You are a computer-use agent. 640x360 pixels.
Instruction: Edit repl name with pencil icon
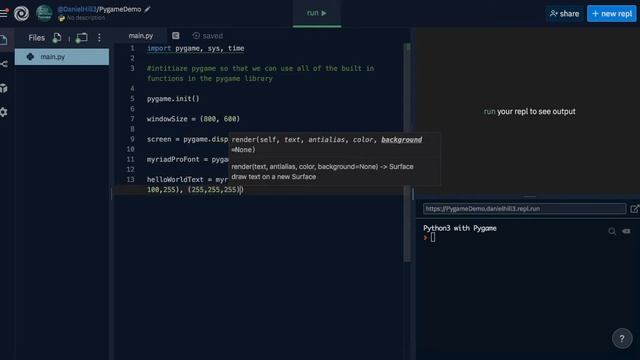click(x=147, y=9)
